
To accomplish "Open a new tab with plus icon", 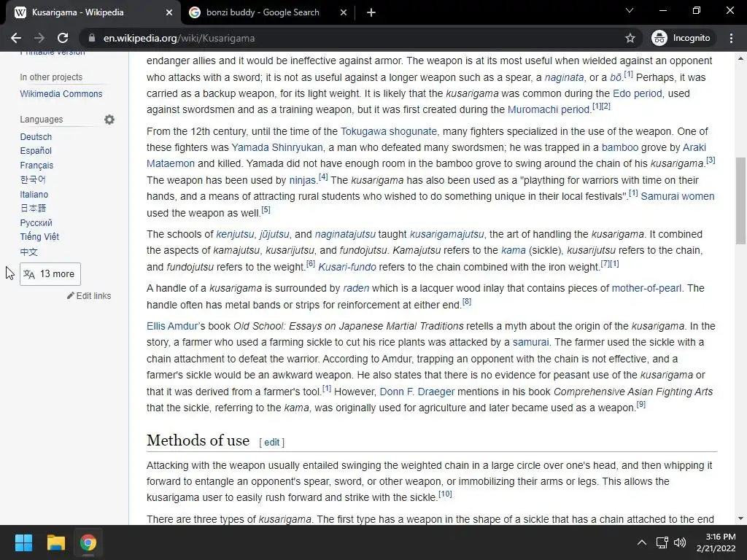I will [x=371, y=13].
